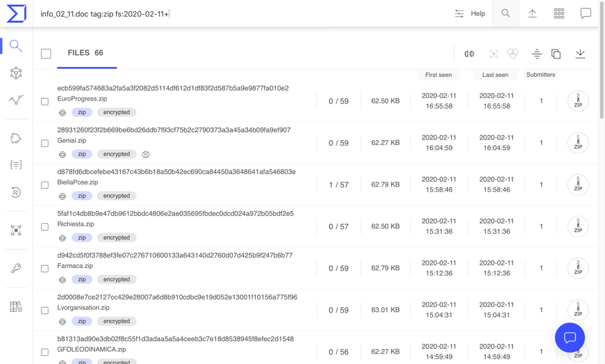Check the box next to Genial.zip
This screenshot has height=364, width=605.
(45, 143)
